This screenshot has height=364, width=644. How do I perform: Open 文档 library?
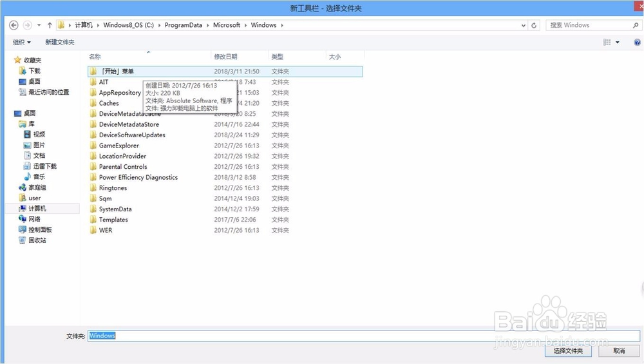pos(39,156)
